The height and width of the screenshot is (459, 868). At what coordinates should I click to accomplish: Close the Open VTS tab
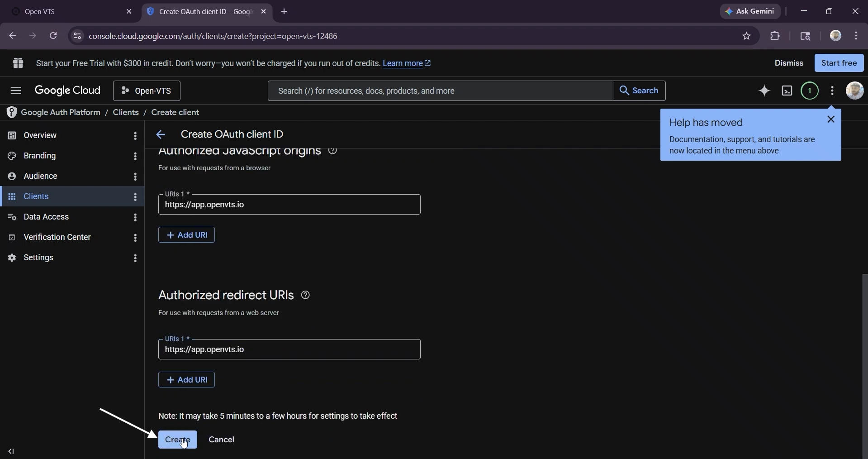pyautogui.click(x=129, y=12)
